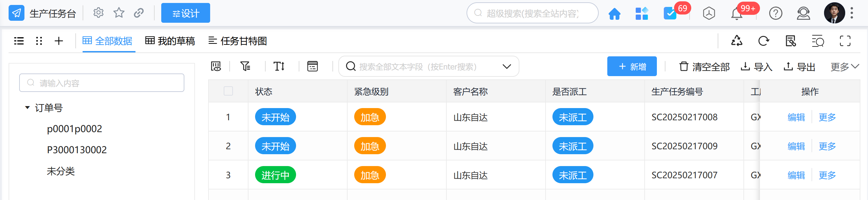The width and height of the screenshot is (868, 200).
Task: Open the 更多 dropdown in toolbar
Action: (x=844, y=67)
